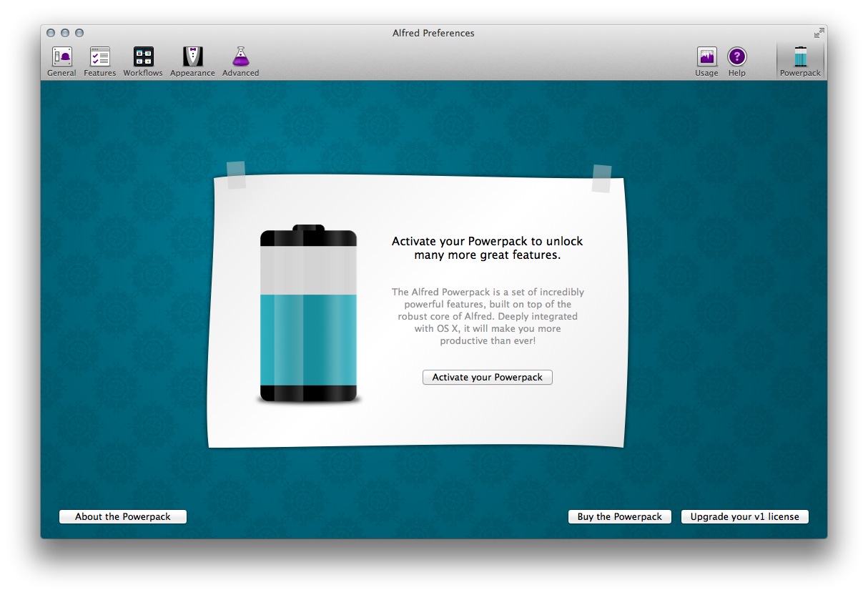The width and height of the screenshot is (868, 595).
Task: Click the large battery illustration
Action: tap(308, 313)
